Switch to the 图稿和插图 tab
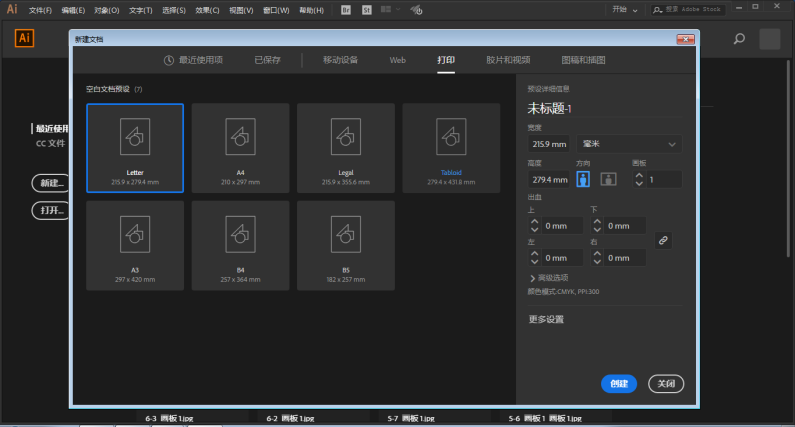The height and width of the screenshot is (427, 795). click(584, 60)
